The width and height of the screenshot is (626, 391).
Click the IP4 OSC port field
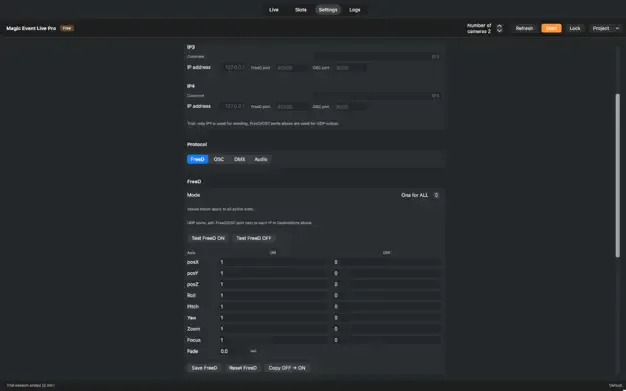[350, 107]
